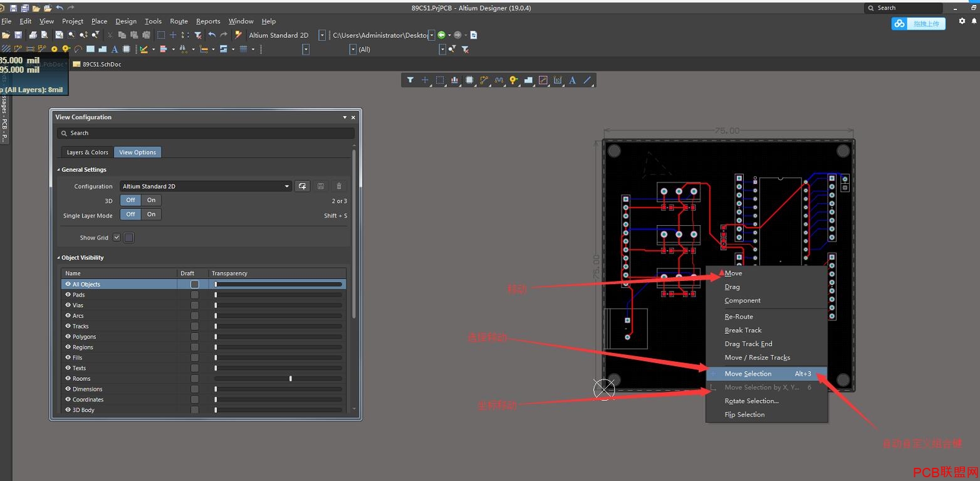
Task: Select the tuning meander tool in active bar
Action: 499,80
